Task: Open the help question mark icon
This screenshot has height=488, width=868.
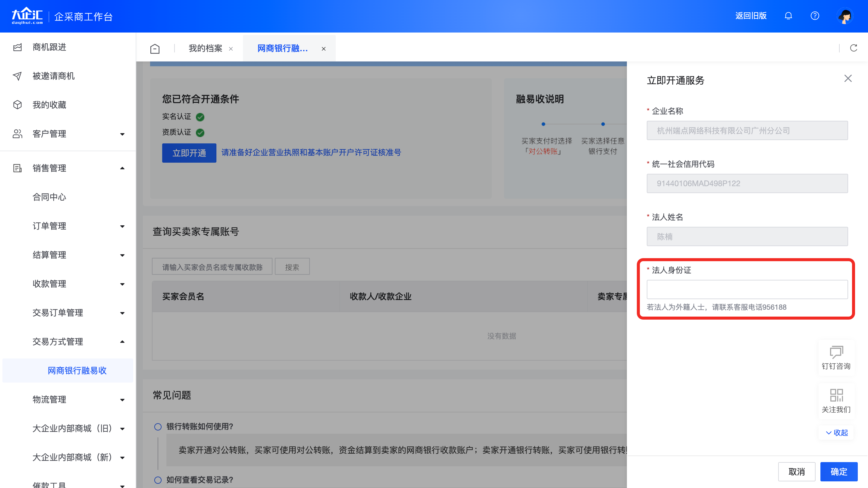Action: click(x=815, y=16)
